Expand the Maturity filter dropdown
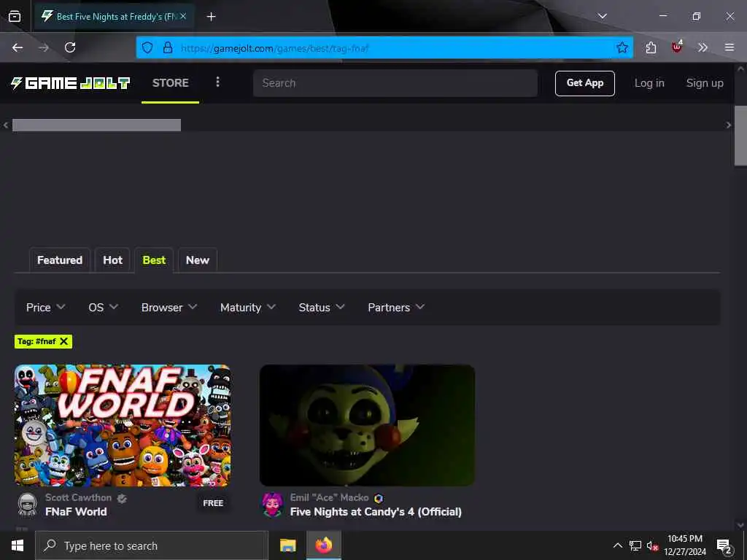The width and height of the screenshot is (747, 560). point(248,308)
